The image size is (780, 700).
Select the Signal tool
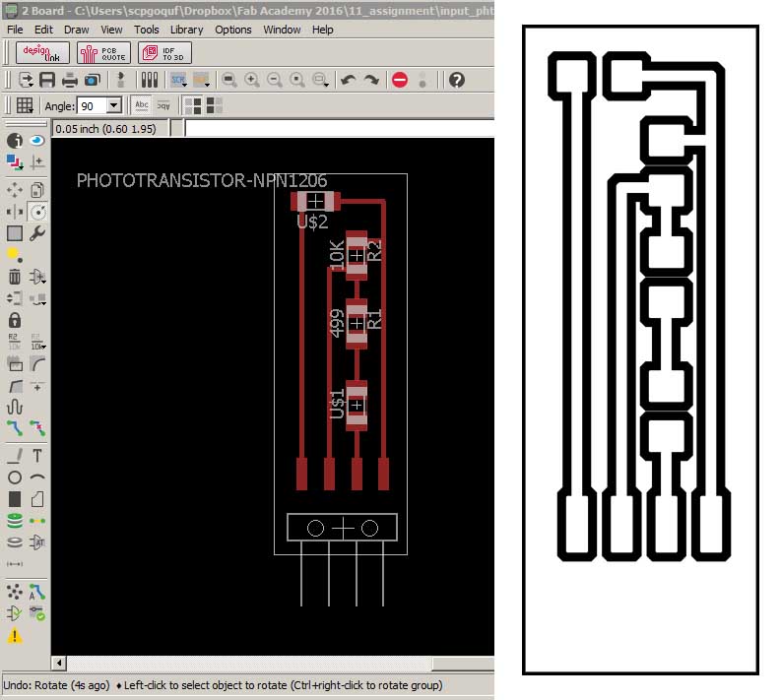click(37, 521)
